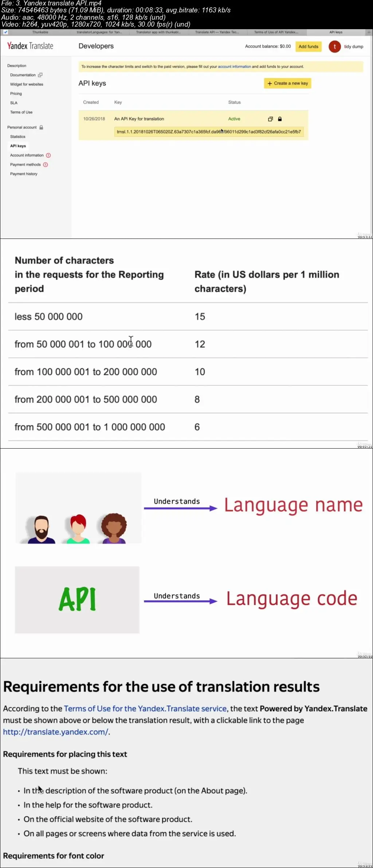Viewport: 373px width, 868px height.
Task: Click the rate value 15
Action: pyautogui.click(x=200, y=317)
